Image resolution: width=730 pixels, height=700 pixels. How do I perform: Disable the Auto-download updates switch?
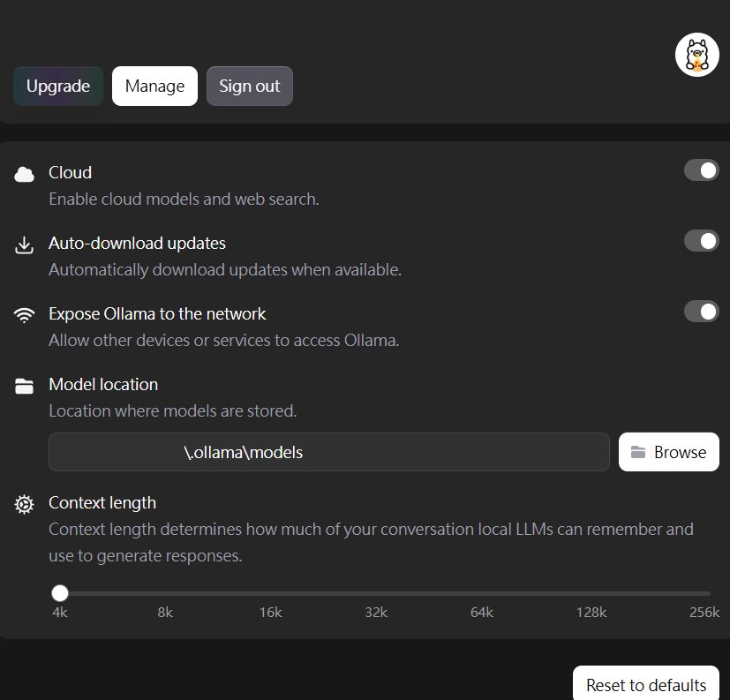(x=701, y=241)
